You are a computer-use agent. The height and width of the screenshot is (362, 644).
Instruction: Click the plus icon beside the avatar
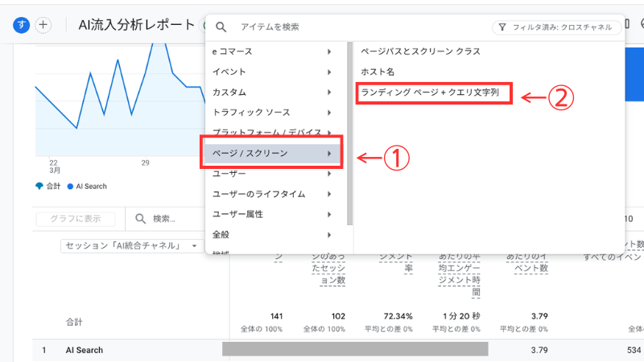click(x=43, y=25)
